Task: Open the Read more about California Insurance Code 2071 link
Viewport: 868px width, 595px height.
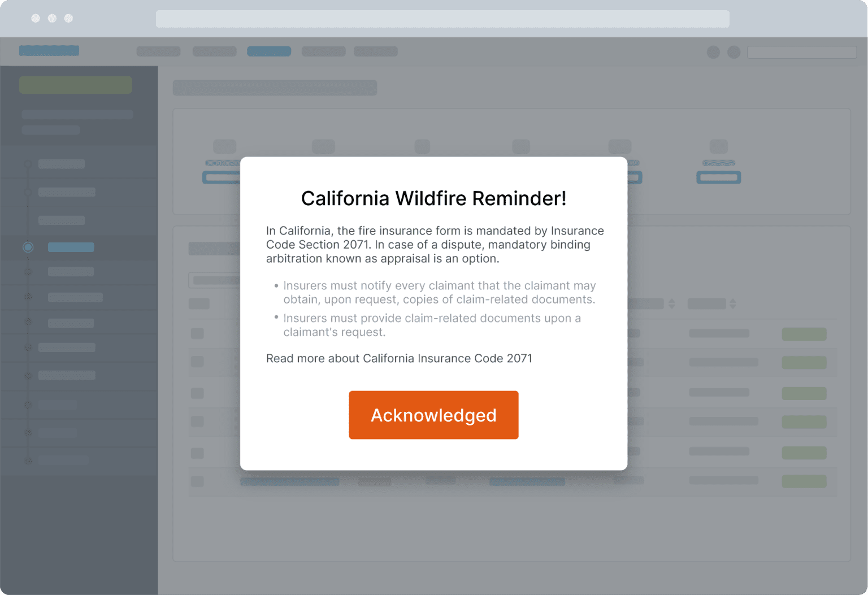Action: 399,358
